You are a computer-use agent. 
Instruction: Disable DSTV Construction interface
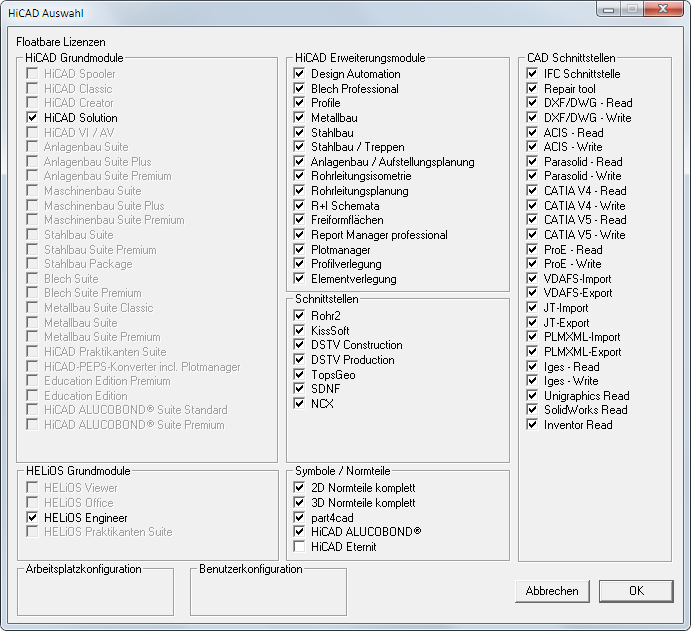click(x=299, y=345)
